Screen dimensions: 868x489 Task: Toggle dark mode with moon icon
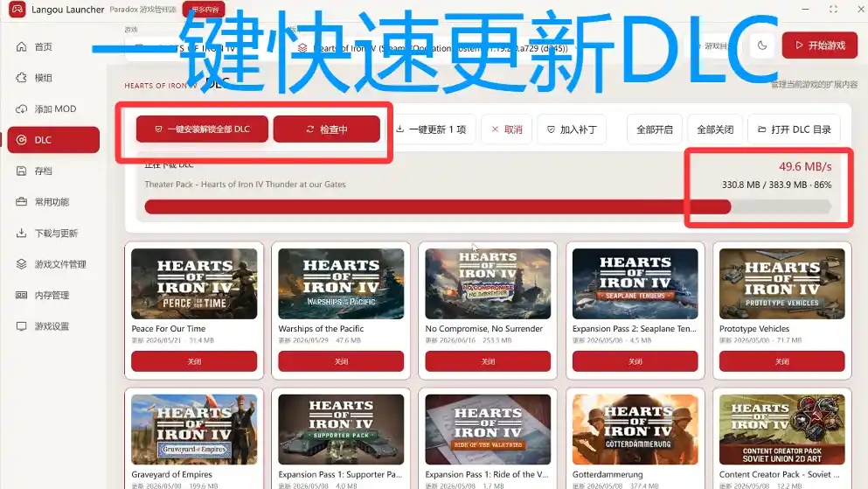pyautogui.click(x=762, y=45)
